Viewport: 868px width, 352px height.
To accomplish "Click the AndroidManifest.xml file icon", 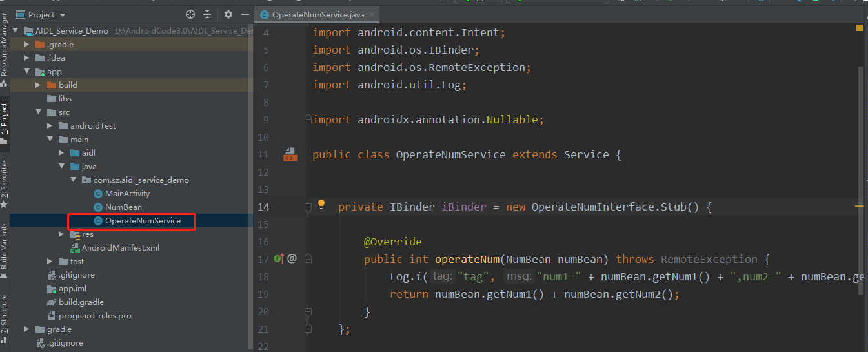I will point(75,248).
